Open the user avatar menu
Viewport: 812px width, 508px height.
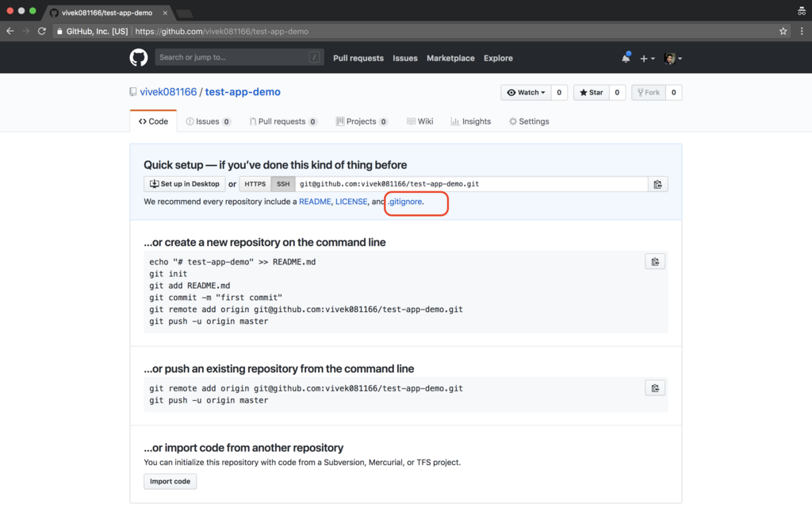pyautogui.click(x=672, y=59)
